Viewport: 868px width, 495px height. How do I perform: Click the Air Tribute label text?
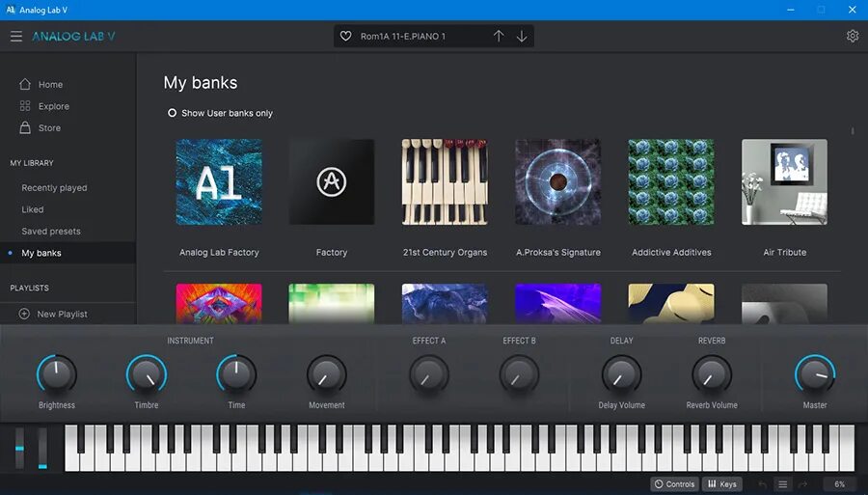tap(784, 252)
